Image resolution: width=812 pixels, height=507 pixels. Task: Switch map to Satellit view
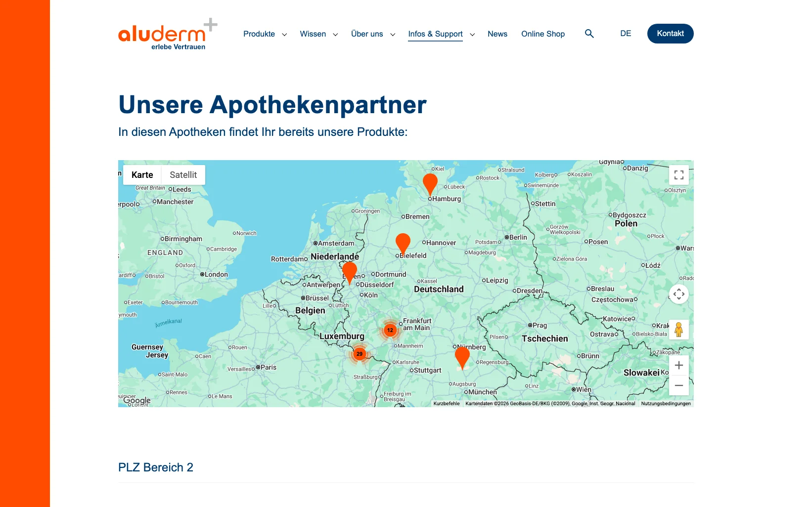[x=183, y=175]
